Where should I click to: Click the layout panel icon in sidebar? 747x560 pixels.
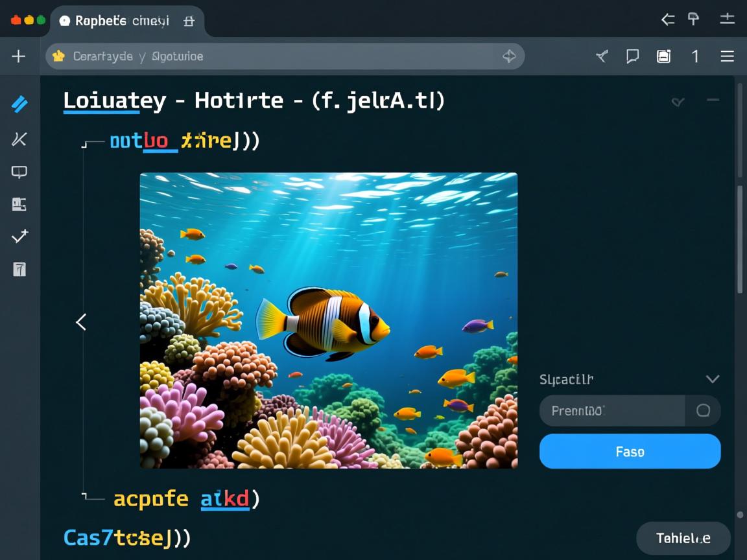19,205
